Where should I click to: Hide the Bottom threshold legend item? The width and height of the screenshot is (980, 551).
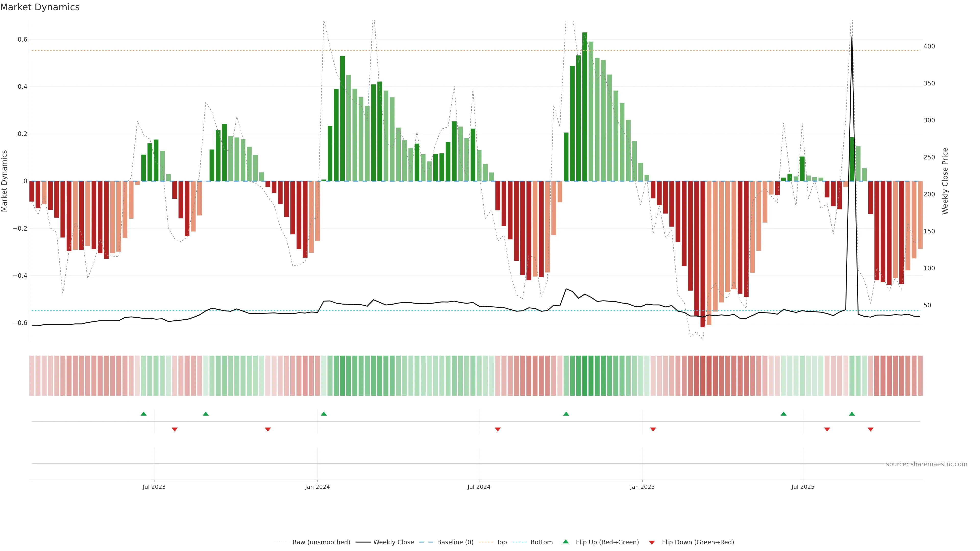(541, 542)
